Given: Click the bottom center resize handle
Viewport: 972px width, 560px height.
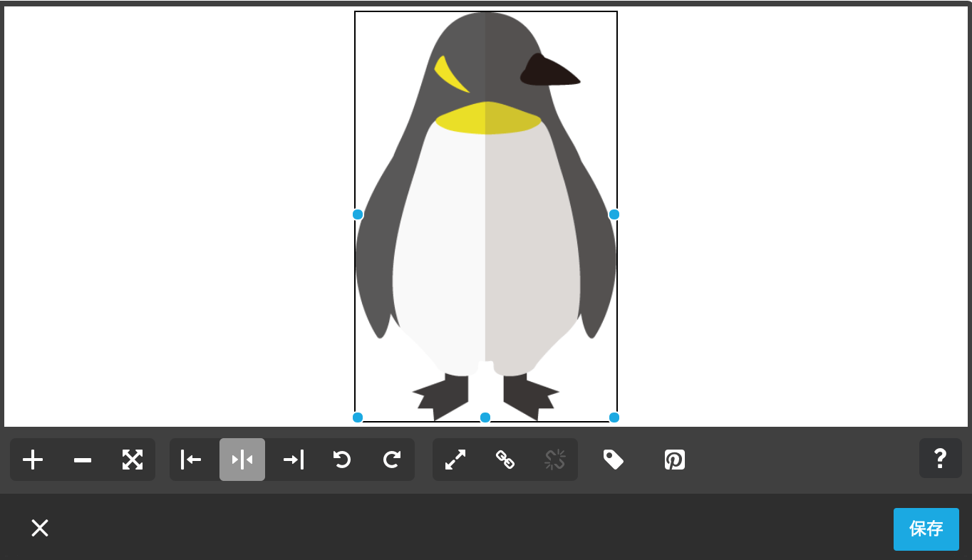Looking at the screenshot, I should click(x=485, y=418).
